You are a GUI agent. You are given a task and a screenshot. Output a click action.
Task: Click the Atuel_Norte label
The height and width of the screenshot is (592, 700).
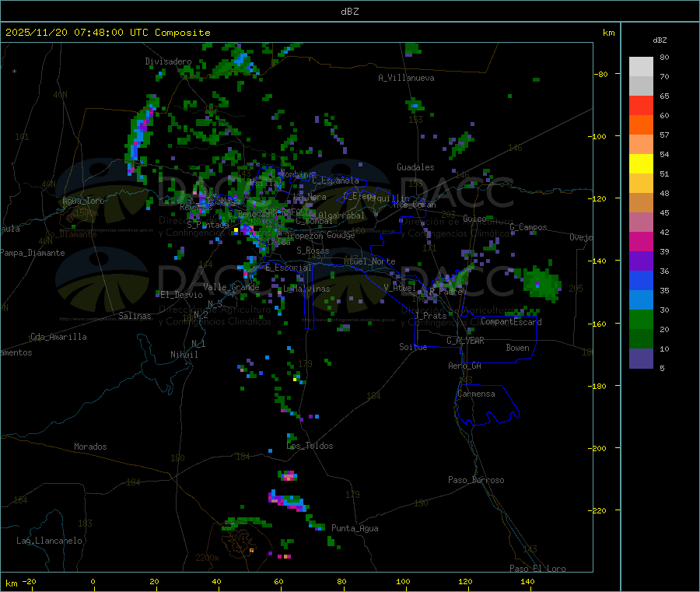click(x=369, y=261)
